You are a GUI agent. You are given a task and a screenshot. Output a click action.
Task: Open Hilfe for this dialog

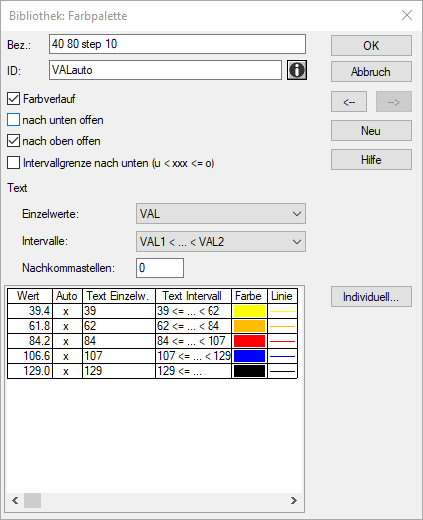tap(371, 160)
